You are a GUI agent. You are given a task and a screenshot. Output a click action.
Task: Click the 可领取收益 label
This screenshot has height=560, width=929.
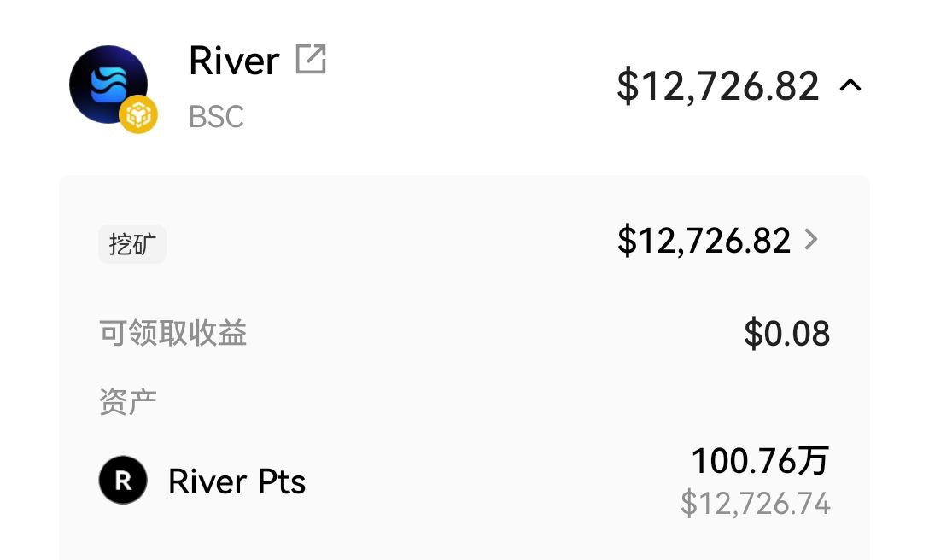click(x=173, y=333)
